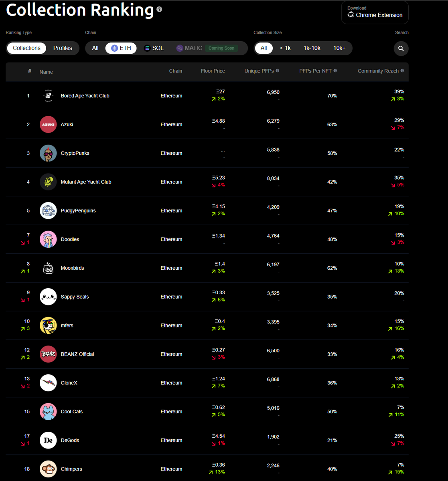Click the Moonbirds owl icon
The image size is (448, 481).
click(x=48, y=268)
